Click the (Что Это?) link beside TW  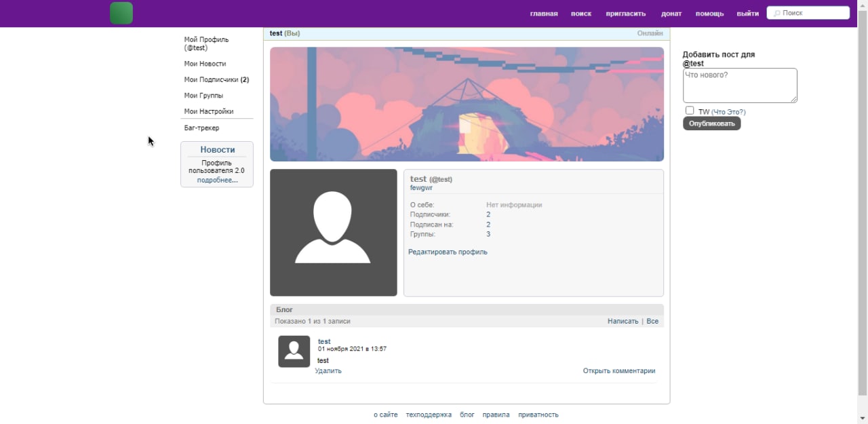(x=728, y=112)
